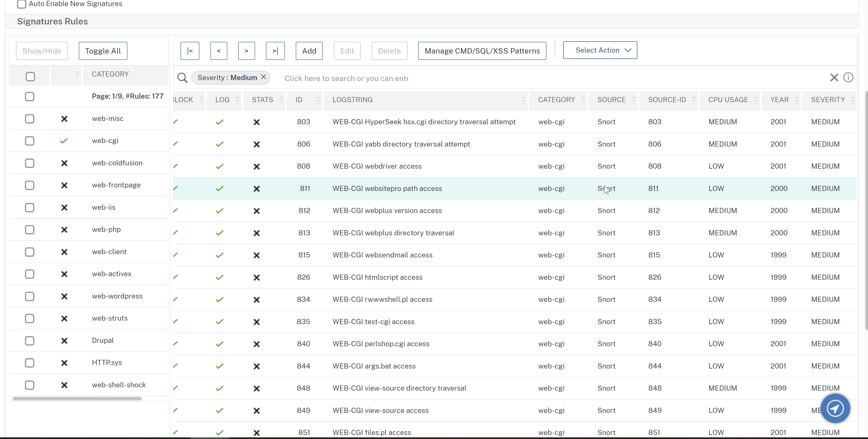This screenshot has height=439, width=868.
Task: Check the web-shell-shock category checkbox
Action: pyautogui.click(x=30, y=385)
